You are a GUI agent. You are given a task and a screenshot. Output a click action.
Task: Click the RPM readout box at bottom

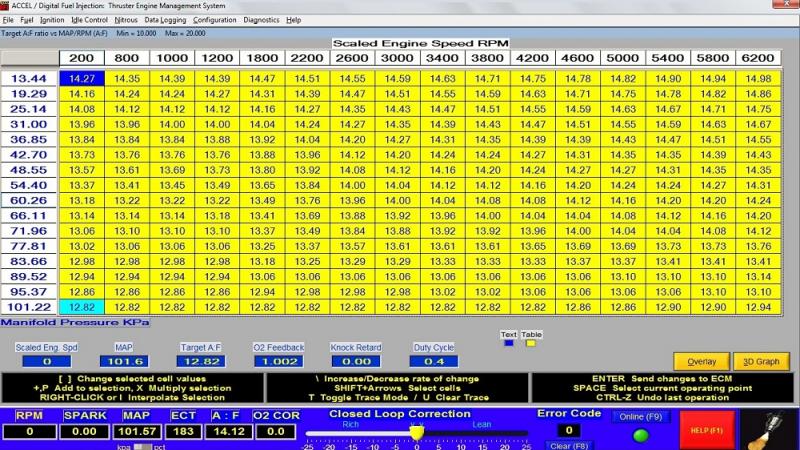[30, 432]
